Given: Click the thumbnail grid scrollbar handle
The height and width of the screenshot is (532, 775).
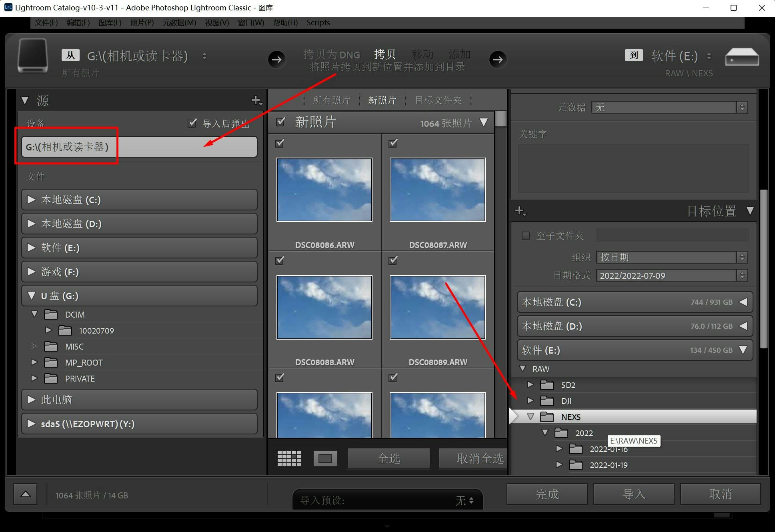Looking at the screenshot, I should [501, 119].
